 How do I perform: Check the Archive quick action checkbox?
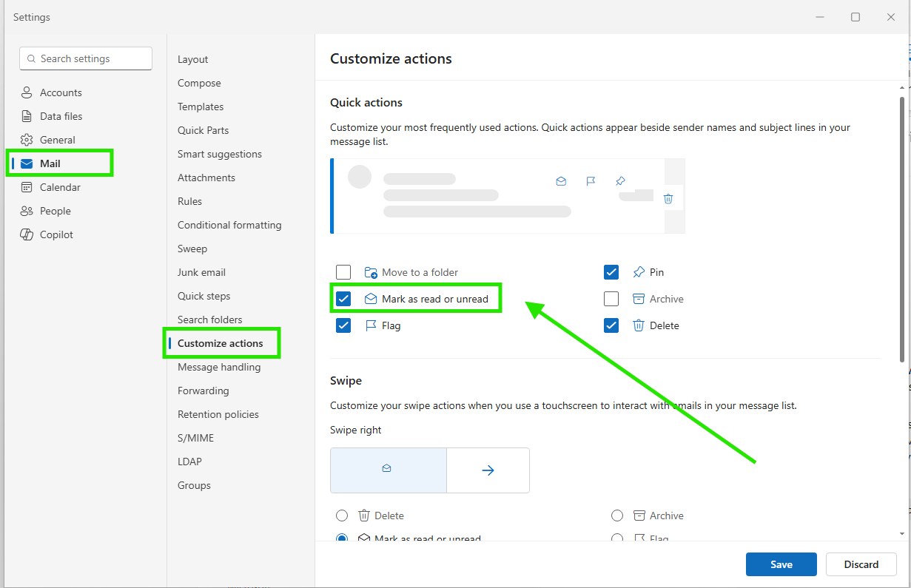(x=611, y=299)
